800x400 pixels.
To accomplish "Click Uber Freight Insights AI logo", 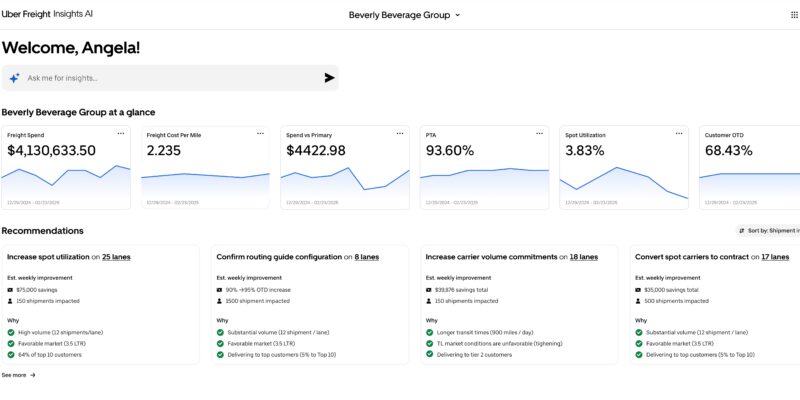I will 47,14.
